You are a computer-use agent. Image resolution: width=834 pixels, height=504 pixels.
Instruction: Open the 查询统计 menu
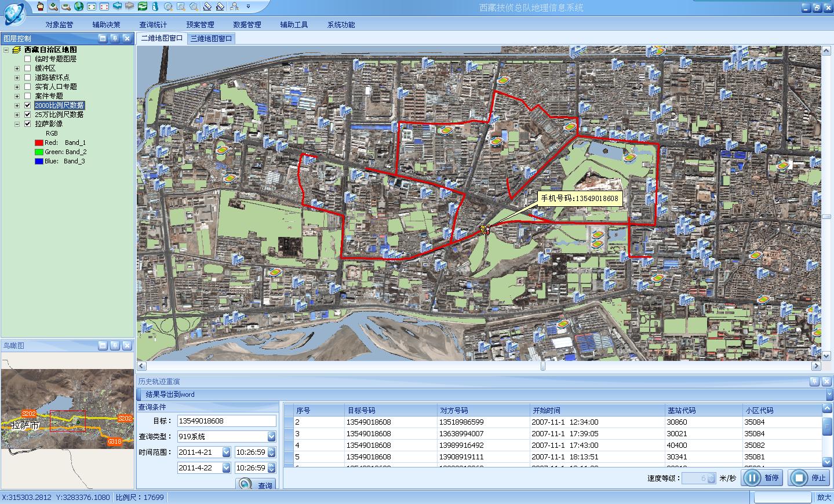[x=153, y=24]
